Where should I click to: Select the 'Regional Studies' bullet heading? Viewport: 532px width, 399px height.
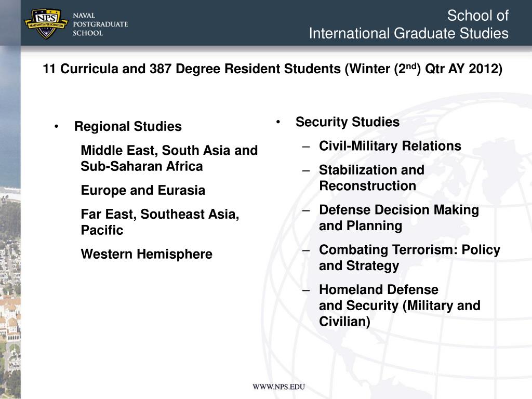pos(128,127)
